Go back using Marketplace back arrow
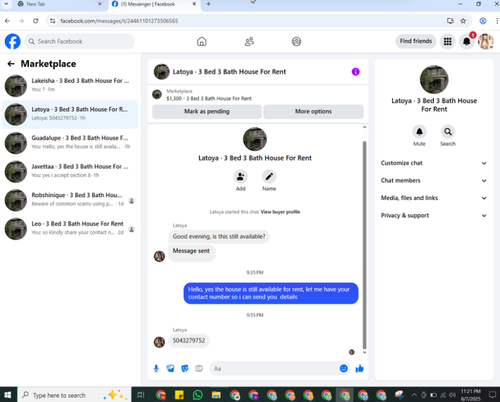Screen dimensions: 500x402 [x=11, y=64]
